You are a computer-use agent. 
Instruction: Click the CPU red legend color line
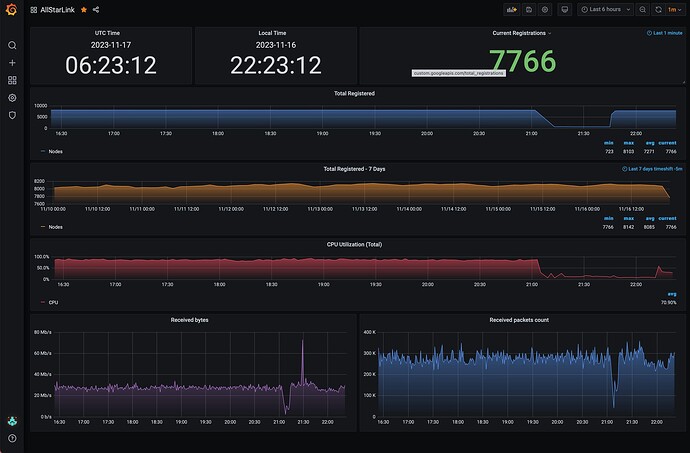tap(43, 302)
